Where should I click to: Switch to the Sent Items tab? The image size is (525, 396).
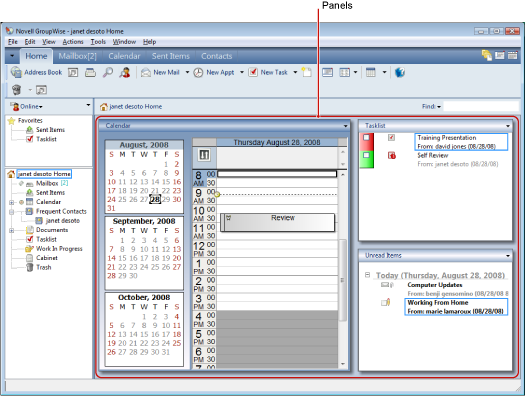(170, 56)
